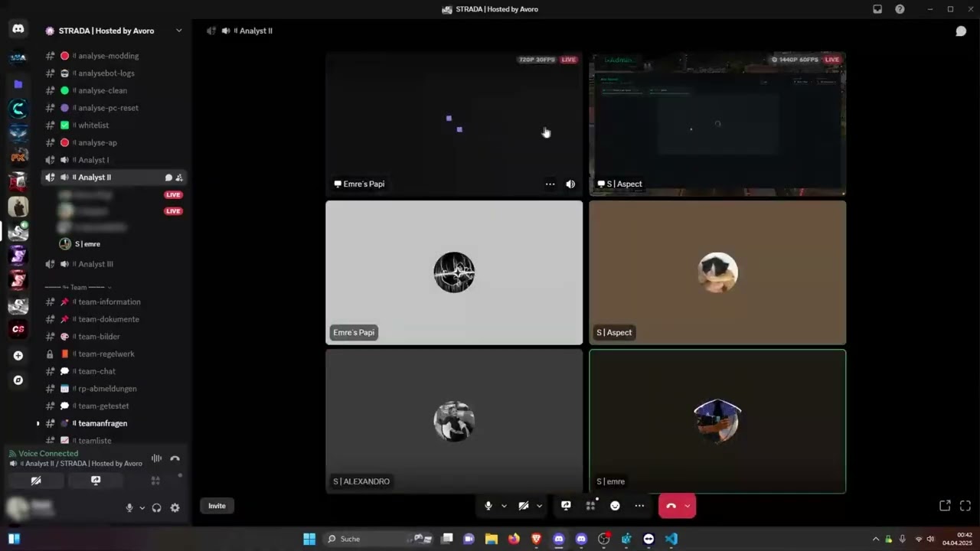The width and height of the screenshot is (980, 551).
Task: Open Discord direct messages home icon
Action: click(x=18, y=29)
